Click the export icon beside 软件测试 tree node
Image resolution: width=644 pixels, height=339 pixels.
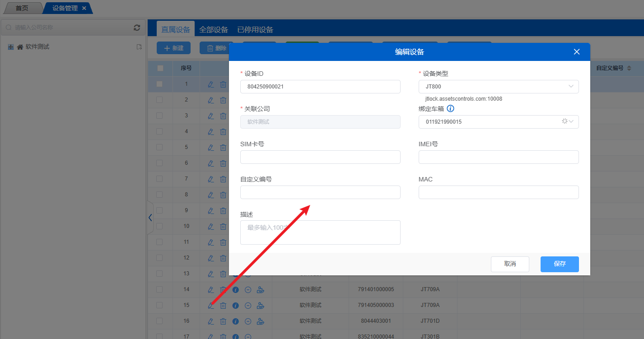(139, 47)
